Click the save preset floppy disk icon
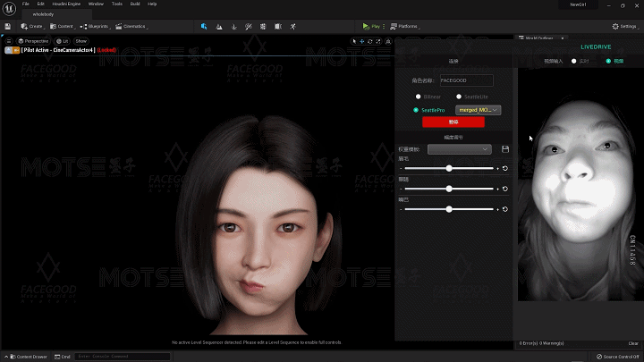644x362 pixels. pyautogui.click(x=505, y=148)
